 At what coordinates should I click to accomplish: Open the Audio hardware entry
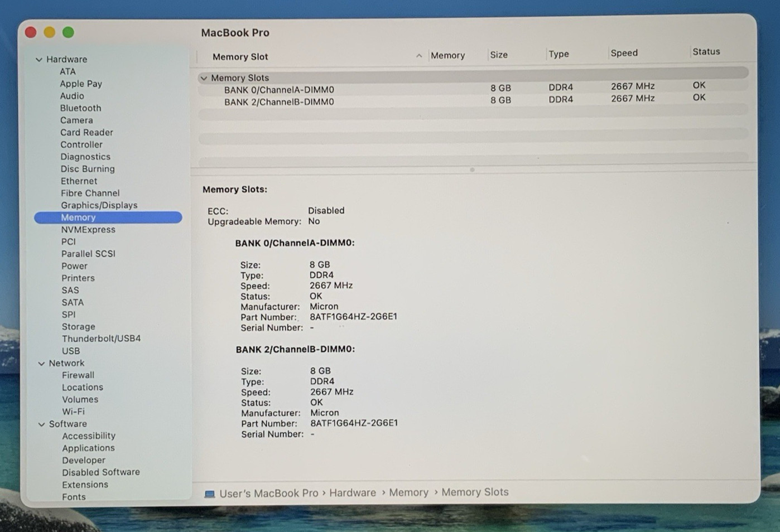tap(72, 96)
